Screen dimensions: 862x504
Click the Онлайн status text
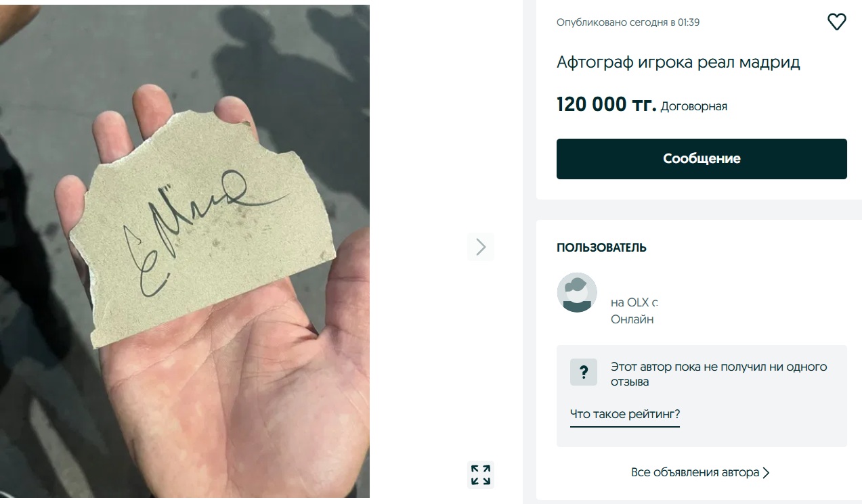pos(632,319)
